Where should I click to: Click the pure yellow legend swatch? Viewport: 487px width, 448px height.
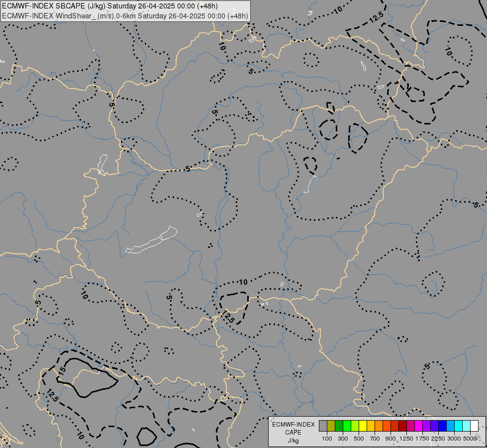coord(363,426)
